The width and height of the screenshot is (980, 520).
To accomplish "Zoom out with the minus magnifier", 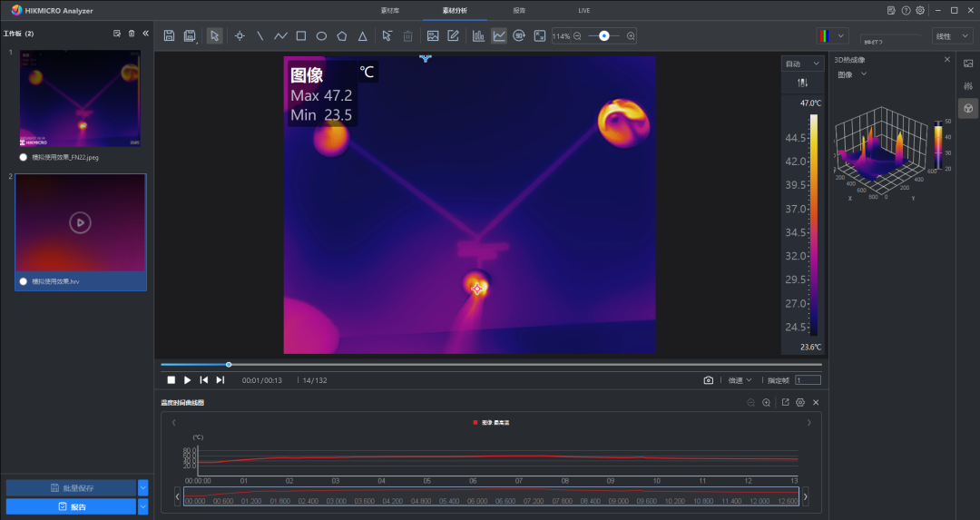I will 577,36.
